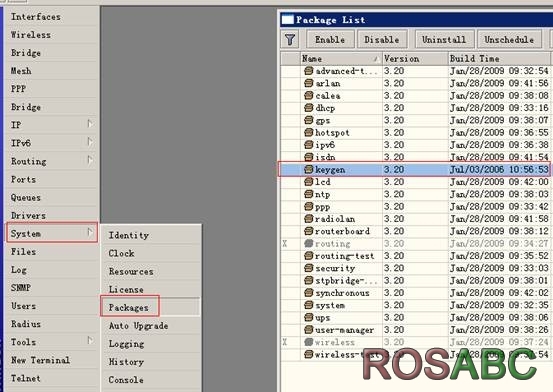Select the user-manager package icon
Screen dimensions: 553x392
click(309, 330)
